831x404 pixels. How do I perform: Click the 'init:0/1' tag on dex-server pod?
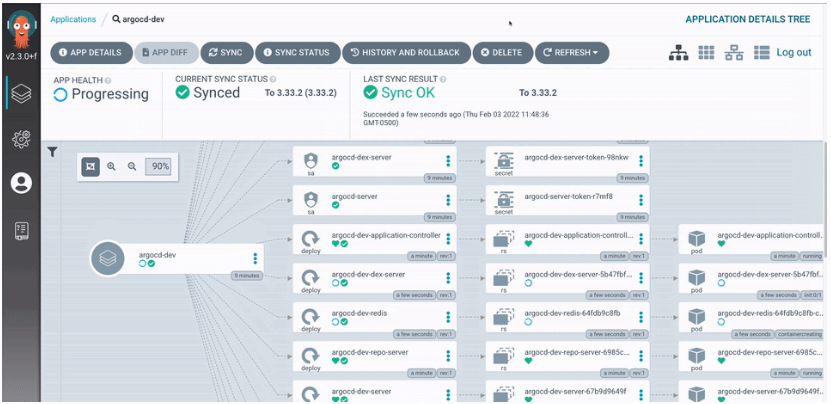(x=811, y=295)
